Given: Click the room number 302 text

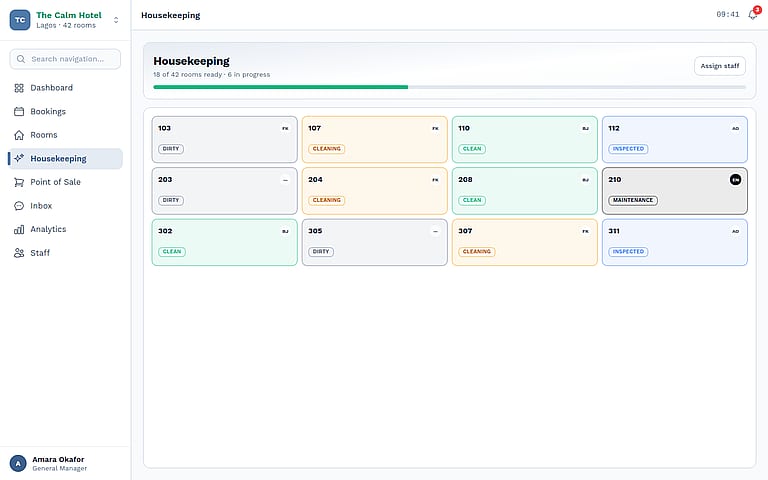Looking at the screenshot, I should click(165, 231).
